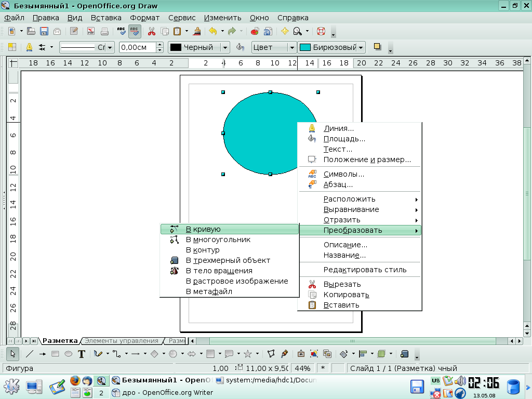Click the Zoom magnifier icon
Image resolution: width=532 pixels, height=399 pixels.
pos(298,31)
